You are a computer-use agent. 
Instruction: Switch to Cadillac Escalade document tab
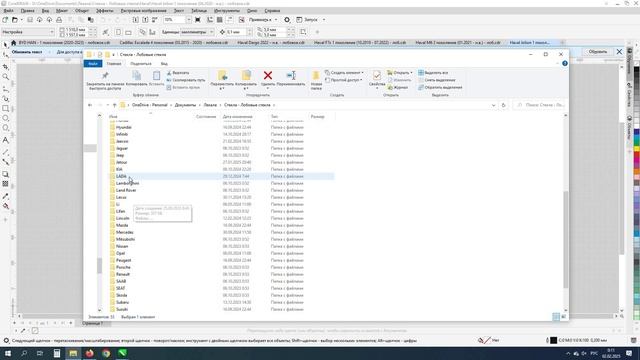tap(174, 42)
